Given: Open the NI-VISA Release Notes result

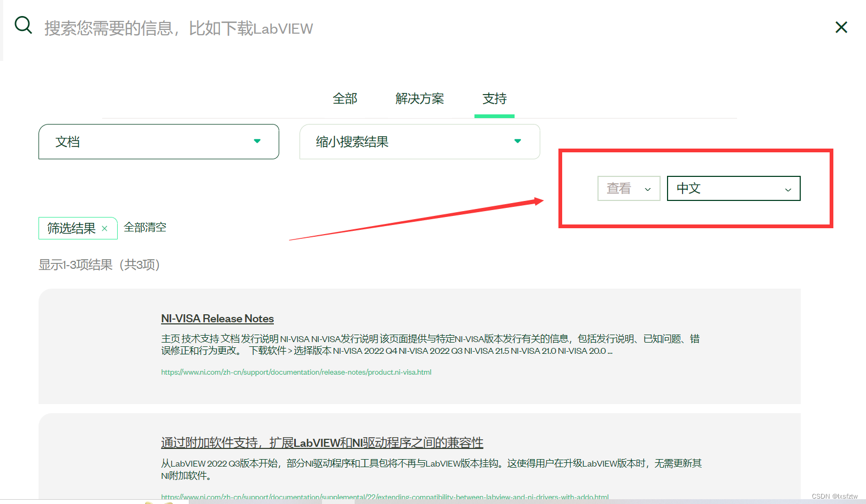Looking at the screenshot, I should click(217, 318).
